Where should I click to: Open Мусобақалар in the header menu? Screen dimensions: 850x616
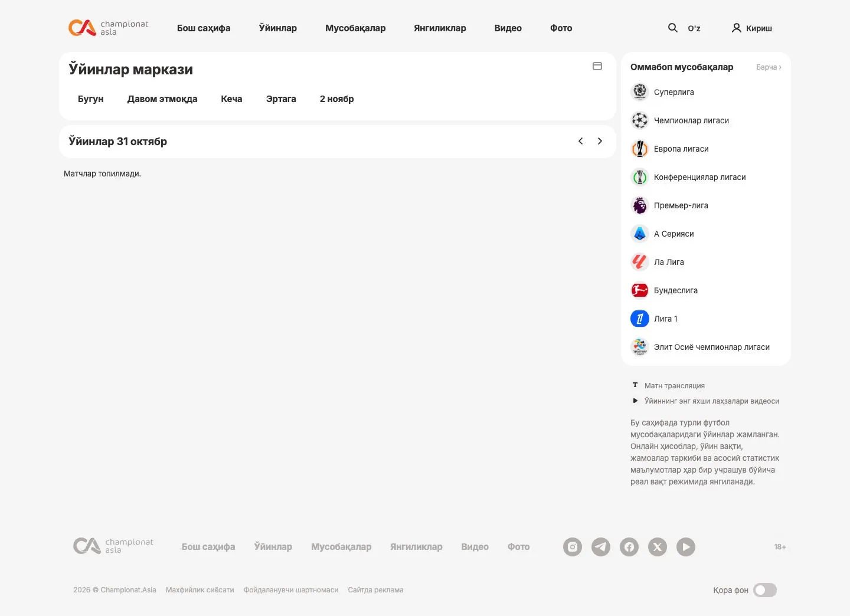[355, 28]
